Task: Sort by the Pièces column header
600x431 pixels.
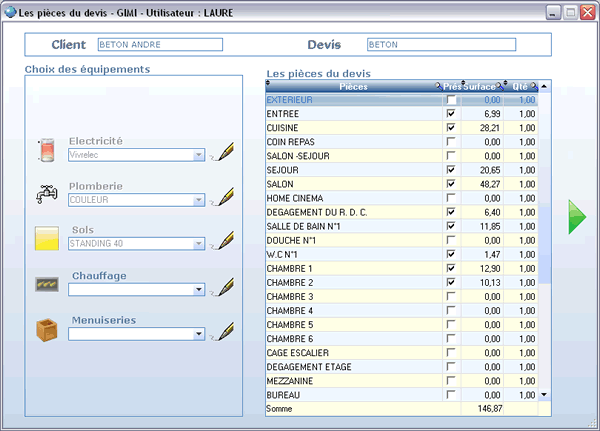Action: (353, 87)
